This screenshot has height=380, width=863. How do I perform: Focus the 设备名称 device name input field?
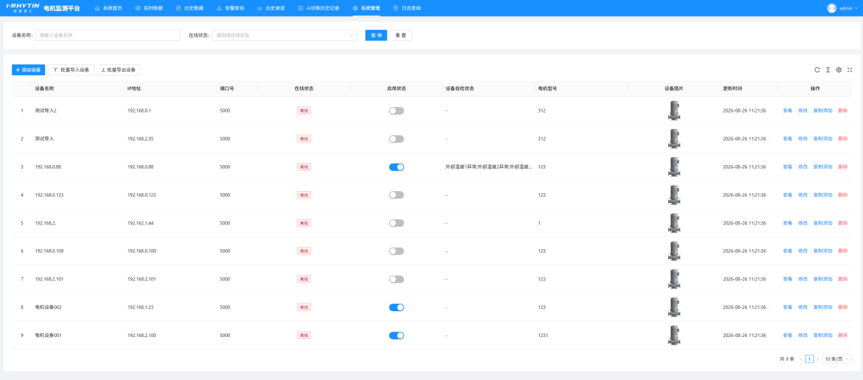click(108, 35)
